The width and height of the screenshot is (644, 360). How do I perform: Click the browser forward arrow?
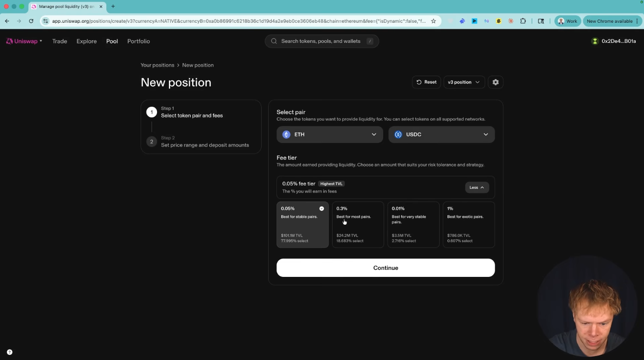19,21
